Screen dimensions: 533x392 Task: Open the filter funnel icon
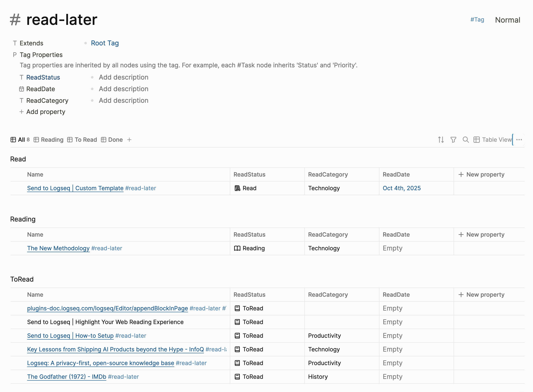[x=453, y=139]
